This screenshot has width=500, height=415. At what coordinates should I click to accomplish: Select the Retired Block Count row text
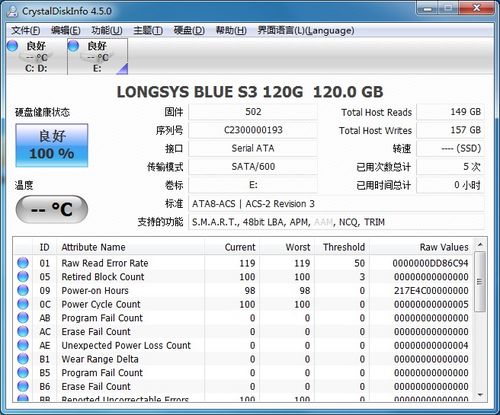103,277
